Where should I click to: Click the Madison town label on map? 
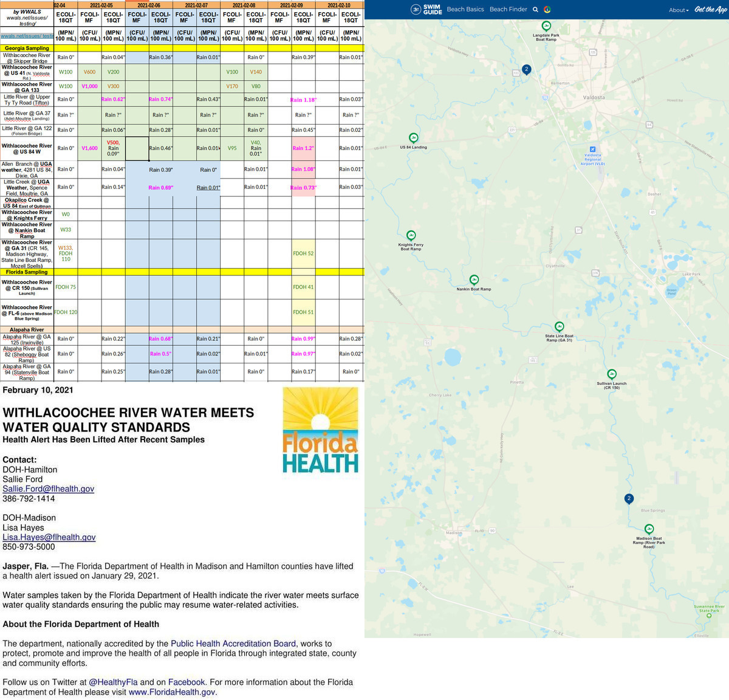pos(454,533)
